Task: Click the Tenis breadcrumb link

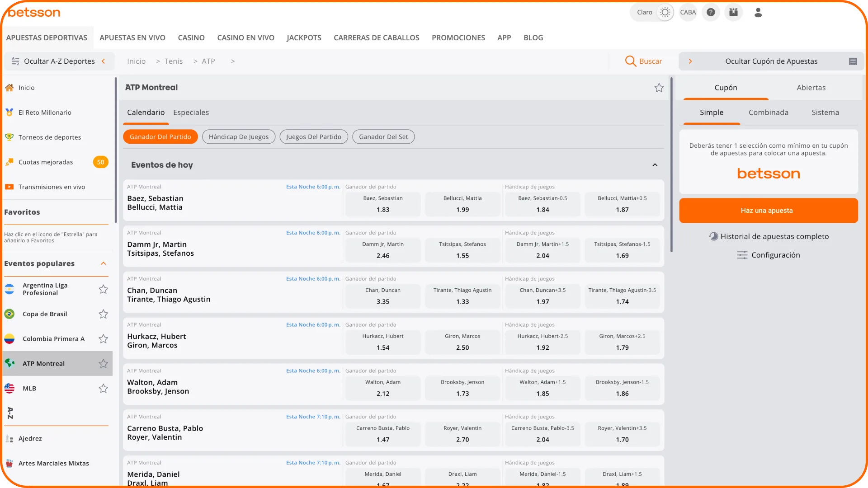Action: pyautogui.click(x=174, y=61)
